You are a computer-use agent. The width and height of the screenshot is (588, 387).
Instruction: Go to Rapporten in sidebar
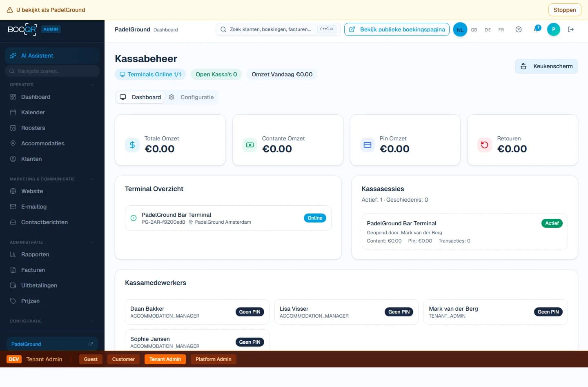(35, 254)
